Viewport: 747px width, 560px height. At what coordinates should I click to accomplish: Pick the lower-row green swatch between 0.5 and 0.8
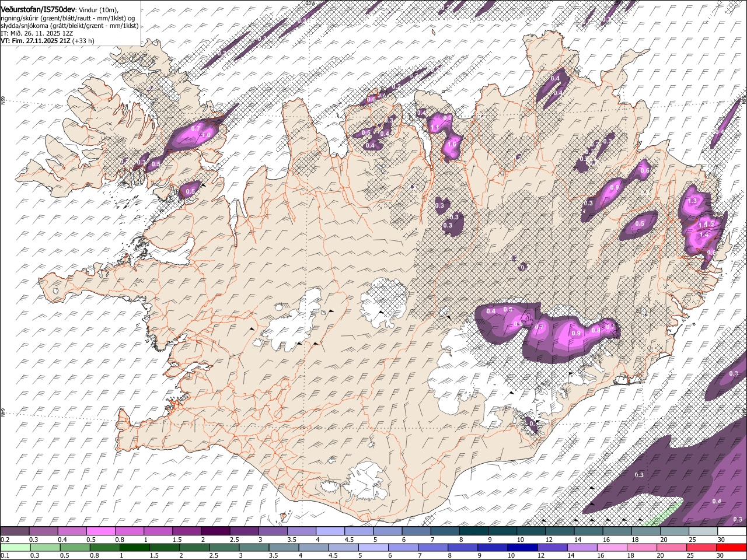click(x=75, y=547)
